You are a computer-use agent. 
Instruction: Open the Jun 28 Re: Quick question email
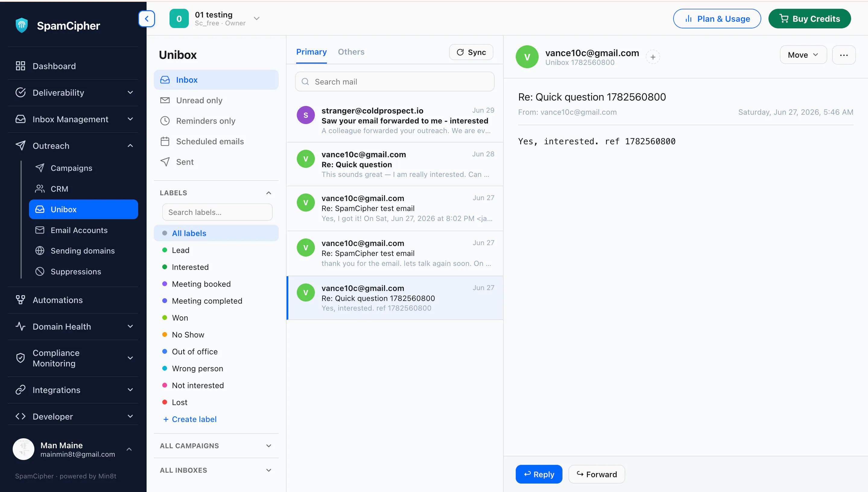point(395,164)
